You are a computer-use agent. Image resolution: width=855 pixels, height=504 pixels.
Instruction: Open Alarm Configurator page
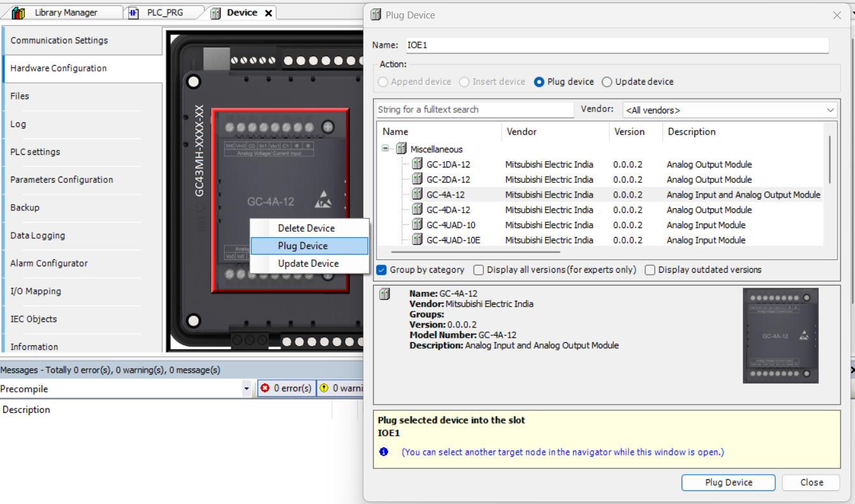[x=83, y=263]
